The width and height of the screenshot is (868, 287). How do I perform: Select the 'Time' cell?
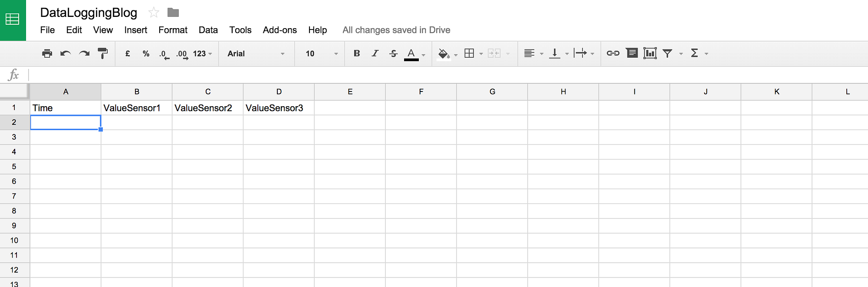click(66, 108)
